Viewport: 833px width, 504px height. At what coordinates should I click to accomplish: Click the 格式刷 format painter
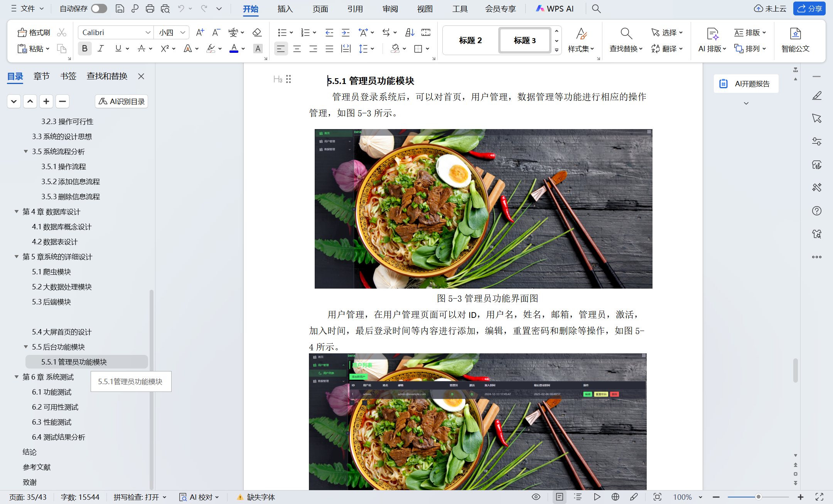tap(34, 32)
